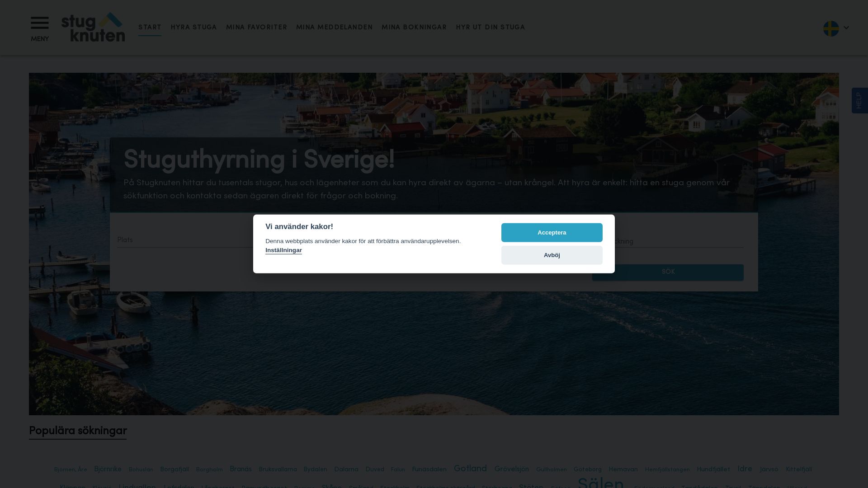
Task: Open MINA BOKNINGAR
Action: [x=414, y=28]
